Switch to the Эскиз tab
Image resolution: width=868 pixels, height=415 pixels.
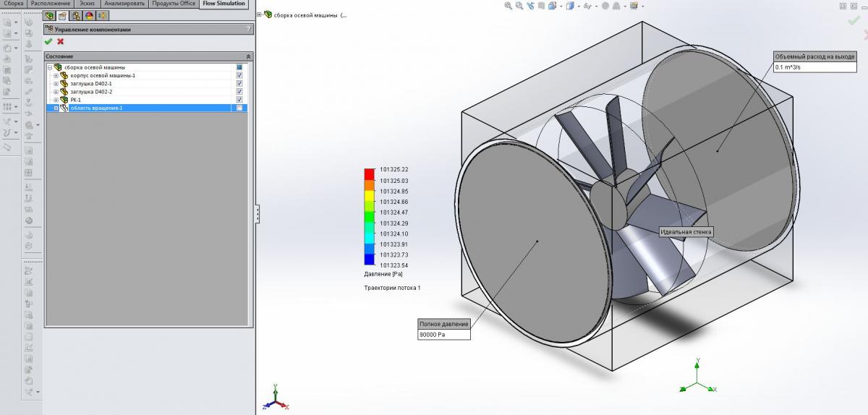pyautogui.click(x=87, y=4)
